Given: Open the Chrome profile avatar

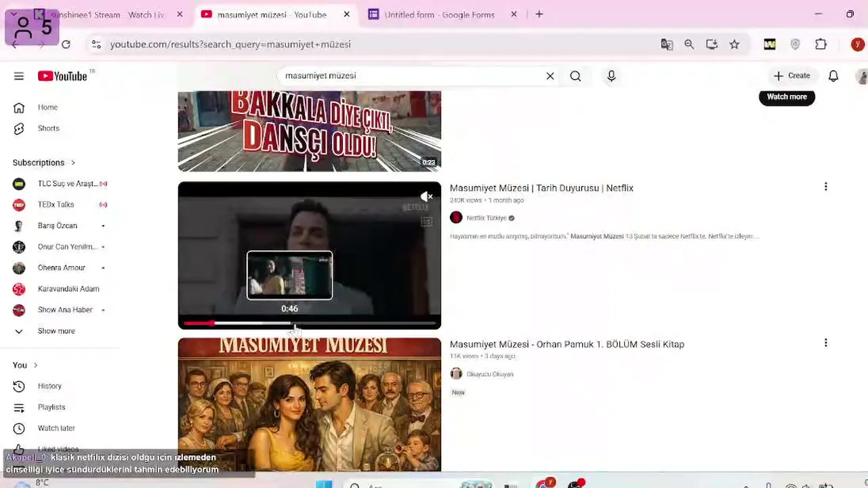Looking at the screenshot, I should [859, 44].
